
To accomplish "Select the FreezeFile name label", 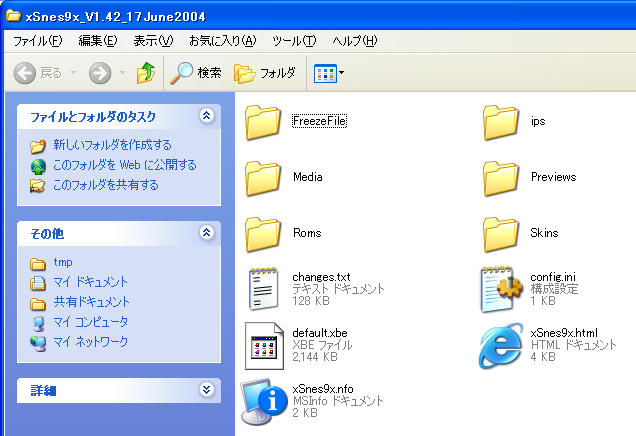I will [x=319, y=121].
